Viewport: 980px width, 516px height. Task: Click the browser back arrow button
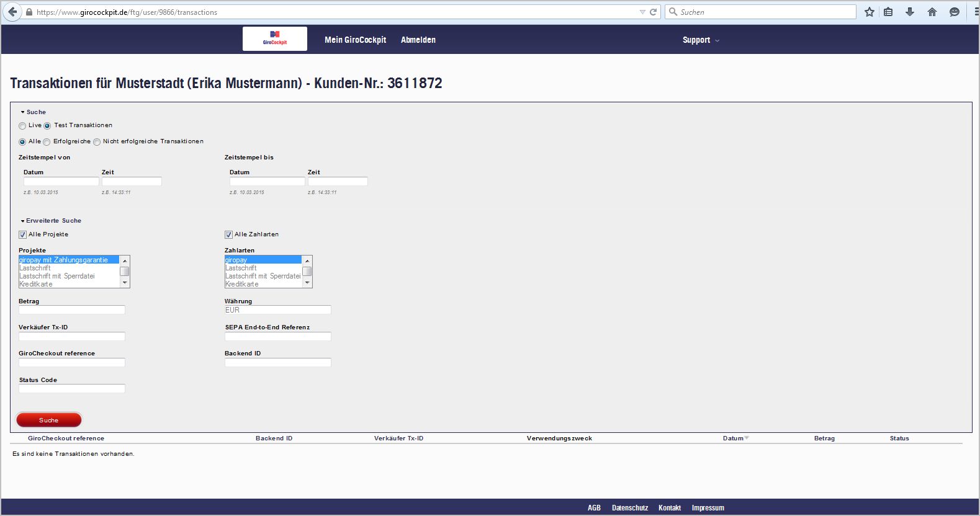click(12, 12)
